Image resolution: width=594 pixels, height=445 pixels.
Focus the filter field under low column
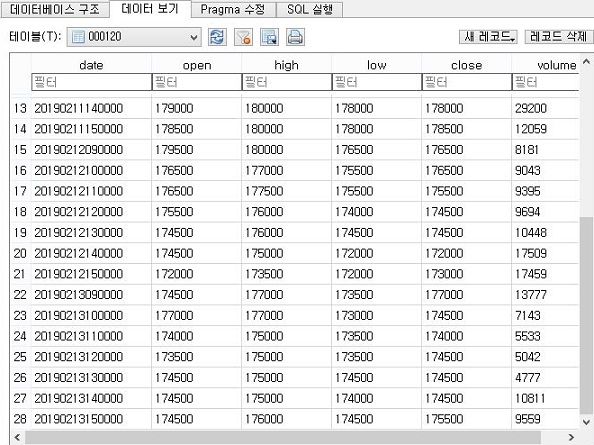377,82
